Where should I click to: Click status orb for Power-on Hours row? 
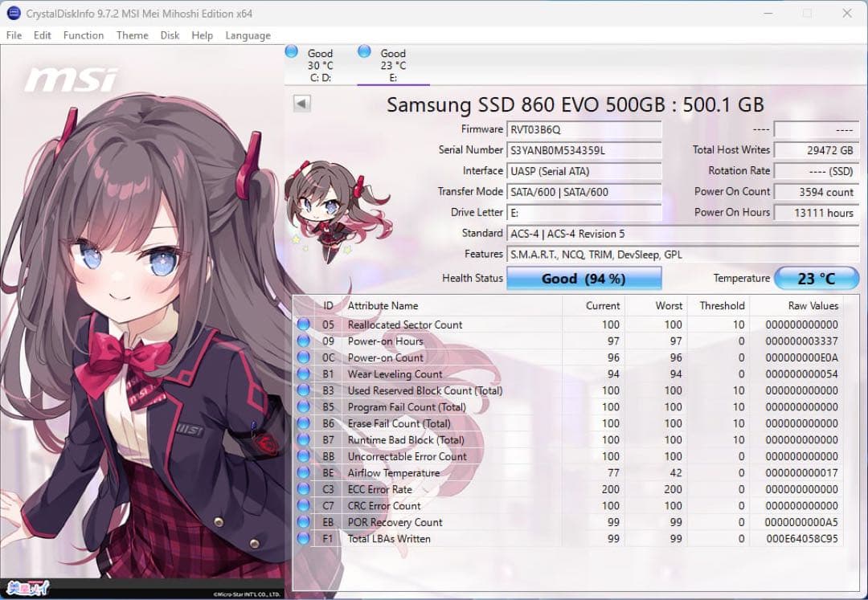[303, 341]
